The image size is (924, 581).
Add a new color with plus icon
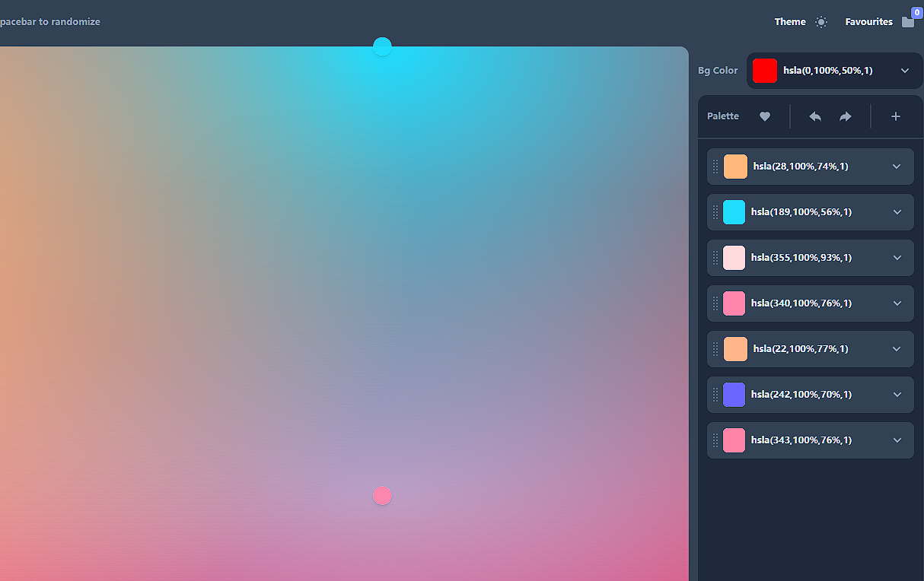coord(896,116)
